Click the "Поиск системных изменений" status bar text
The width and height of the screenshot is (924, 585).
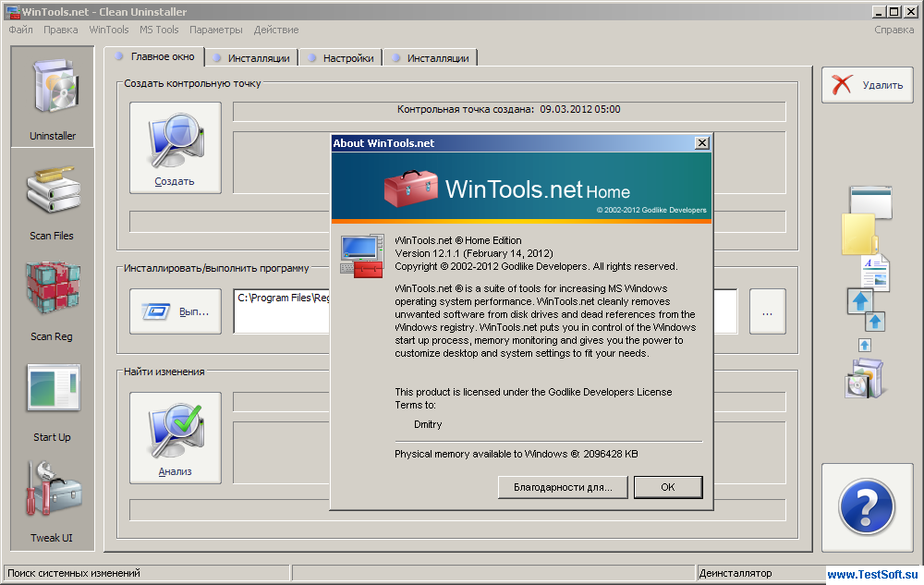(x=74, y=573)
